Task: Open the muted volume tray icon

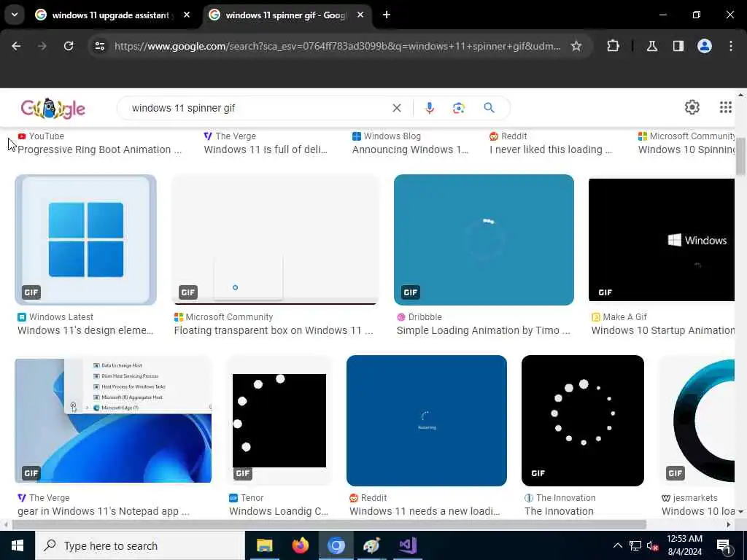Action: click(652, 545)
